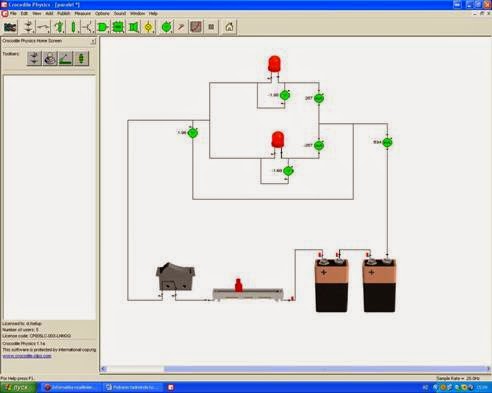Open the View menu

(37, 14)
